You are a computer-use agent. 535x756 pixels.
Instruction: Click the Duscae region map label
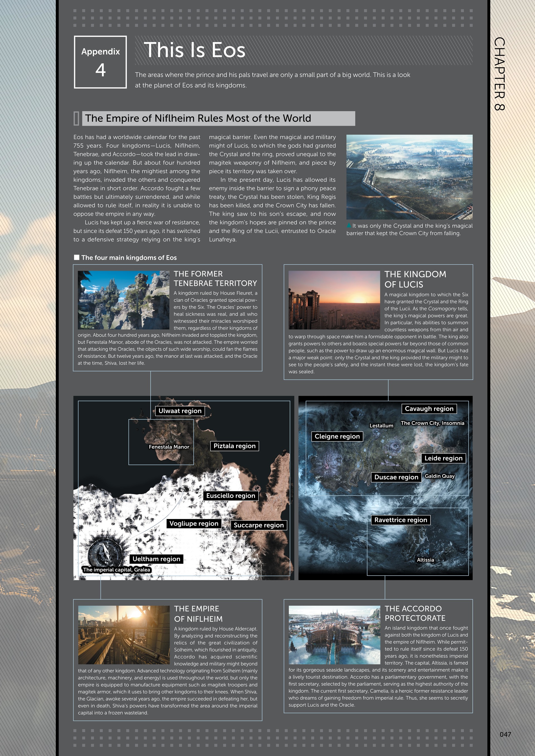pyautogui.click(x=396, y=477)
